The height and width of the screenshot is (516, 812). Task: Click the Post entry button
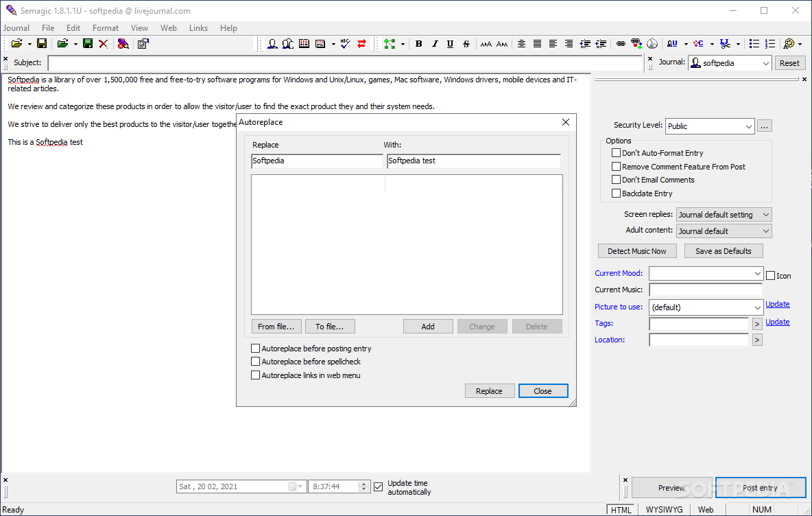coord(760,487)
